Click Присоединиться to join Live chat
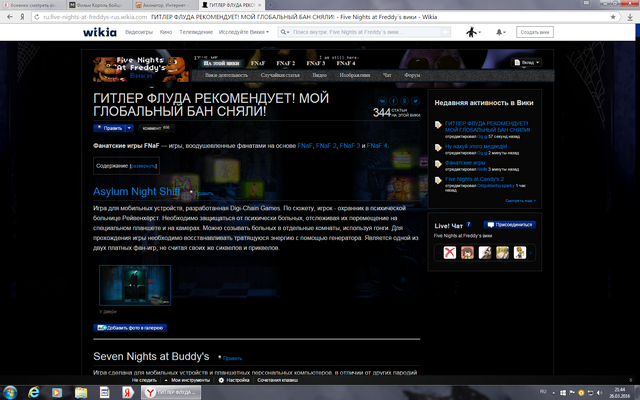This screenshot has height=400, width=640. click(x=509, y=224)
